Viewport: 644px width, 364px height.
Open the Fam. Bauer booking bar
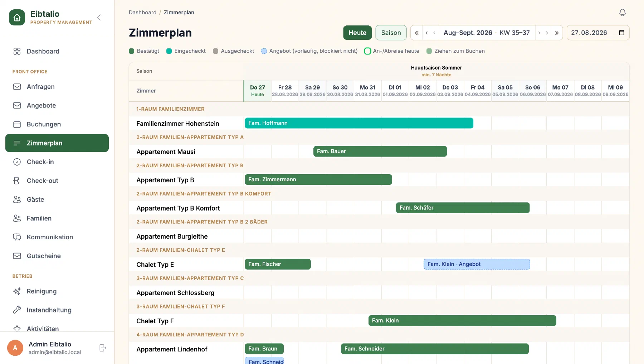pos(380,151)
